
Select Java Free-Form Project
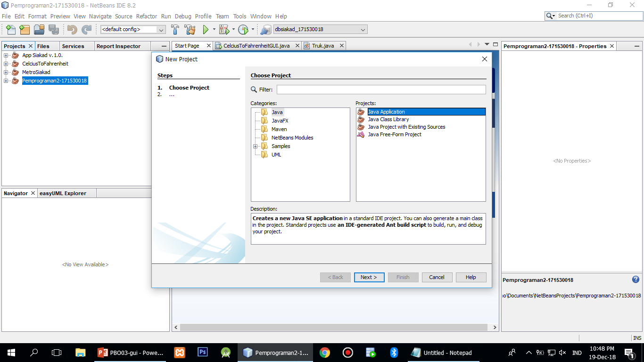[x=395, y=134]
